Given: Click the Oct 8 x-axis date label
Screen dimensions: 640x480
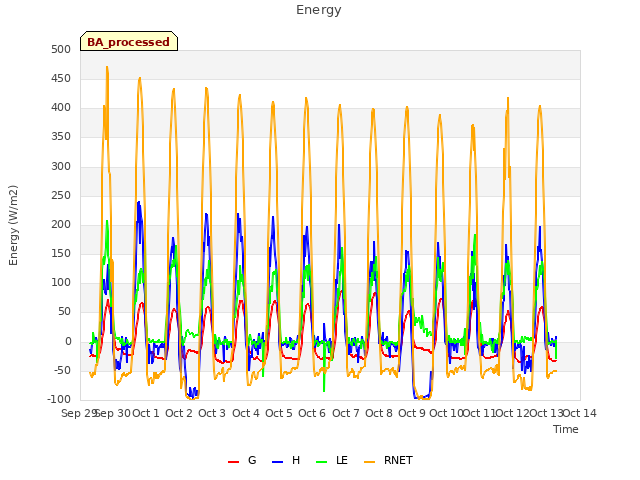Looking at the screenshot, I should pos(379,413).
